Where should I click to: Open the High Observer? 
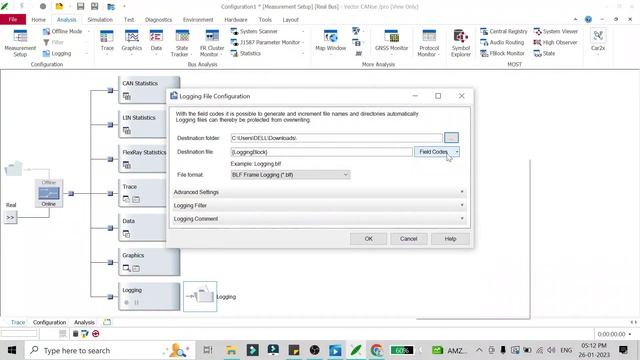pyautogui.click(x=555, y=42)
